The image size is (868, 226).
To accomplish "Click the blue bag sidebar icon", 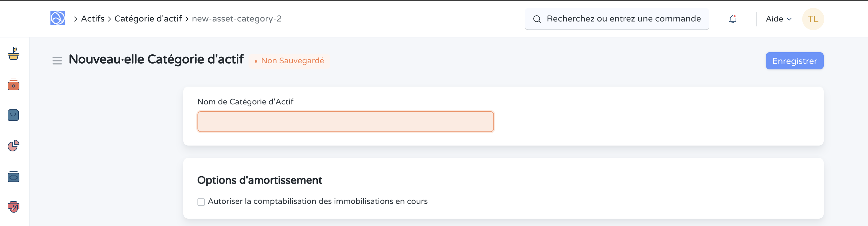I will click(x=13, y=115).
